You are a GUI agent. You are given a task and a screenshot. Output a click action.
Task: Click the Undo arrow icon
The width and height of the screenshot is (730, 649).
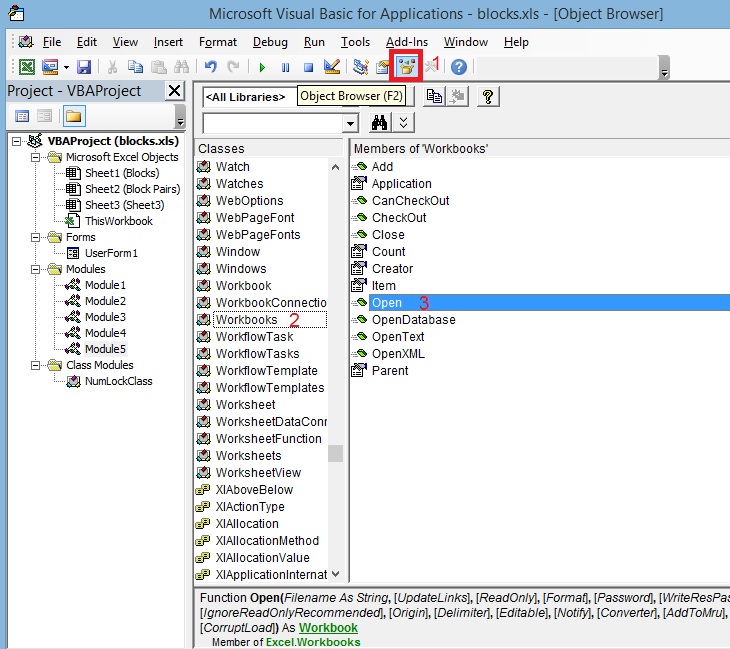point(210,67)
